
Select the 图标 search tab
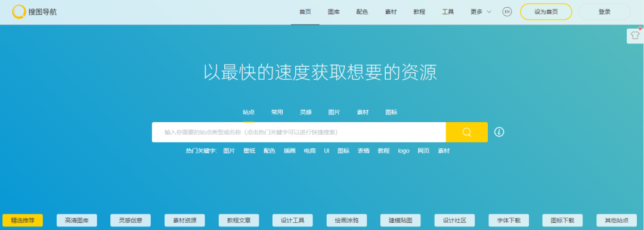(391, 113)
